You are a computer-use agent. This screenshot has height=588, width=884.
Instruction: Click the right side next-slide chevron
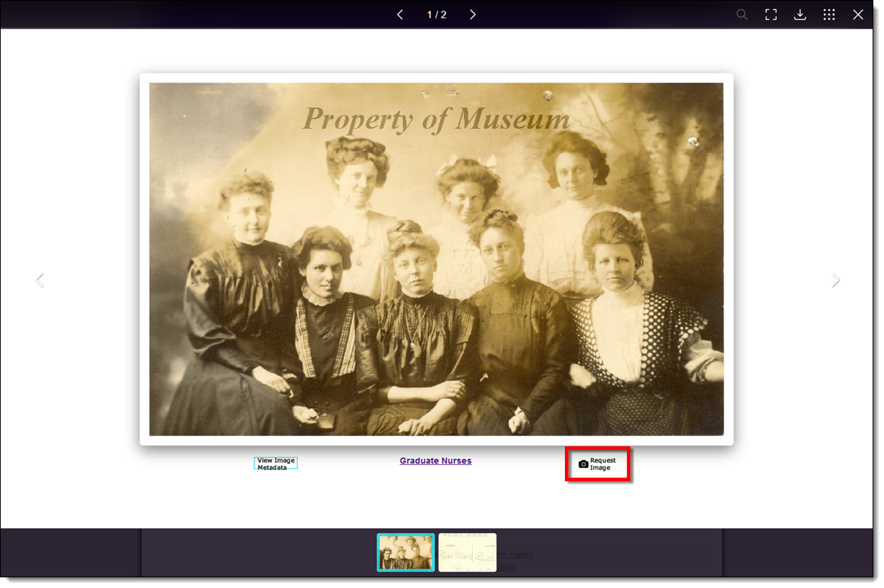click(x=836, y=280)
